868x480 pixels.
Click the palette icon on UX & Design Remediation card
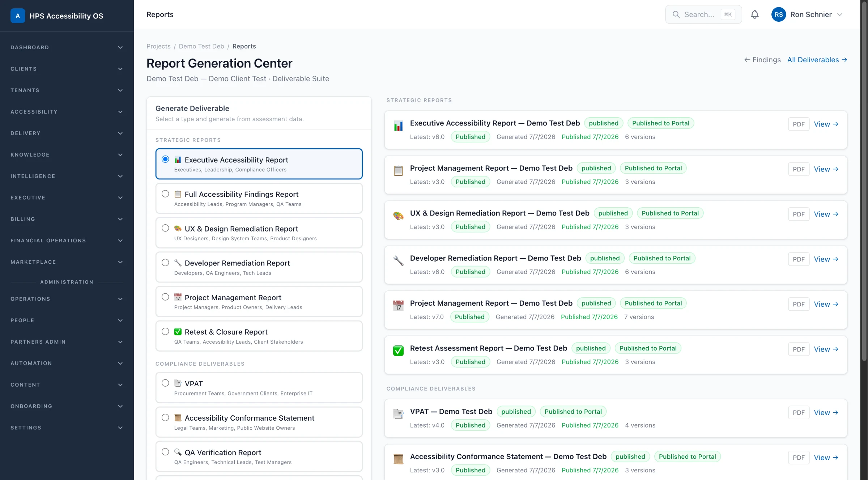point(398,216)
